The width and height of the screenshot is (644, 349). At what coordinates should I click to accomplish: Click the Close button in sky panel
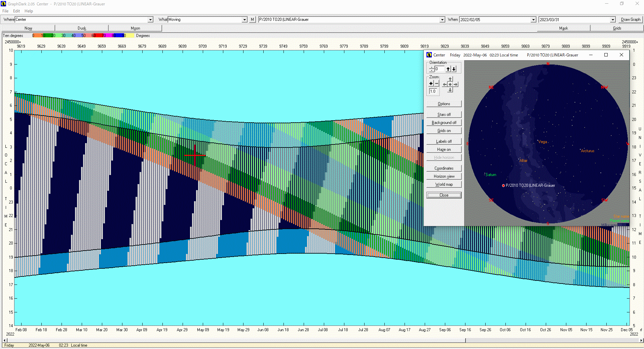point(444,195)
